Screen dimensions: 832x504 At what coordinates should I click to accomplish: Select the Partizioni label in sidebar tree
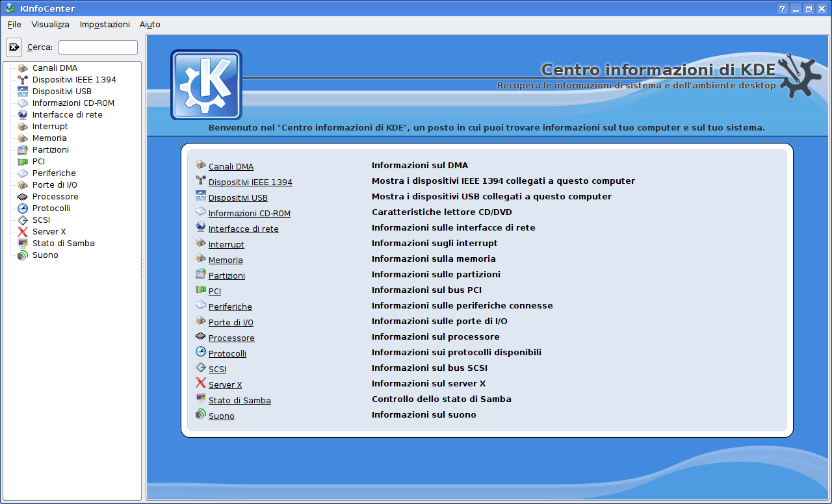click(51, 150)
